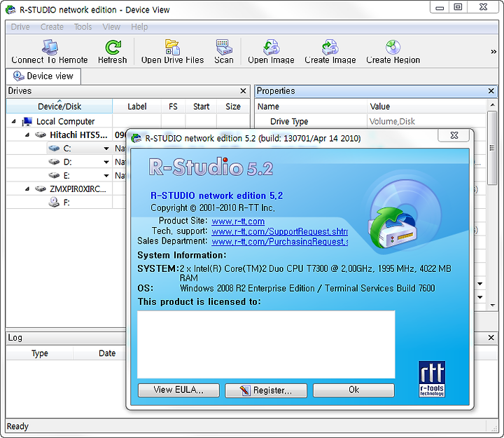The width and height of the screenshot is (504, 438).
Task: Open the Help menu
Action: [139, 27]
